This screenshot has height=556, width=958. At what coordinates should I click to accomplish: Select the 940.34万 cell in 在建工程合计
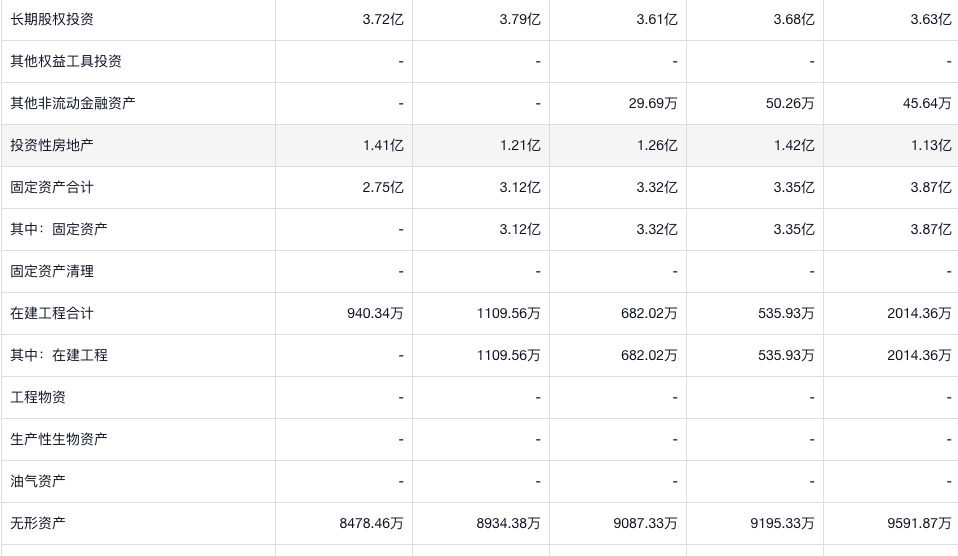(375, 313)
